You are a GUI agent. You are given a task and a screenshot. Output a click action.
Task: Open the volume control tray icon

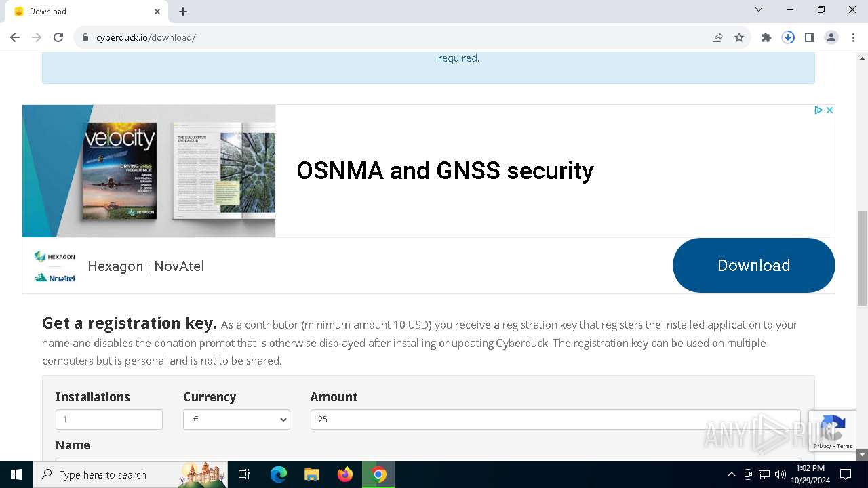click(x=781, y=474)
